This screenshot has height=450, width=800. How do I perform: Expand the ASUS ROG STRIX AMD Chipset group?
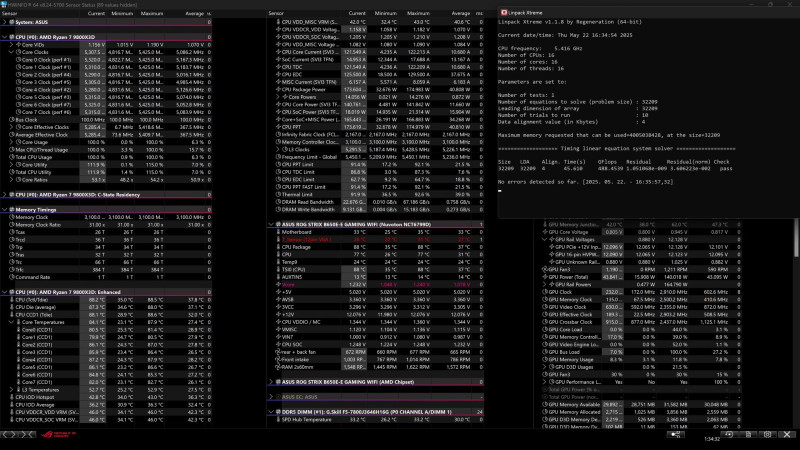pyautogui.click(x=271, y=382)
